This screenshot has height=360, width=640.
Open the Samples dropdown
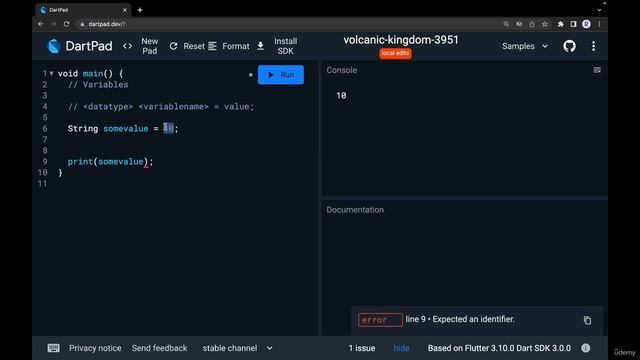point(524,46)
